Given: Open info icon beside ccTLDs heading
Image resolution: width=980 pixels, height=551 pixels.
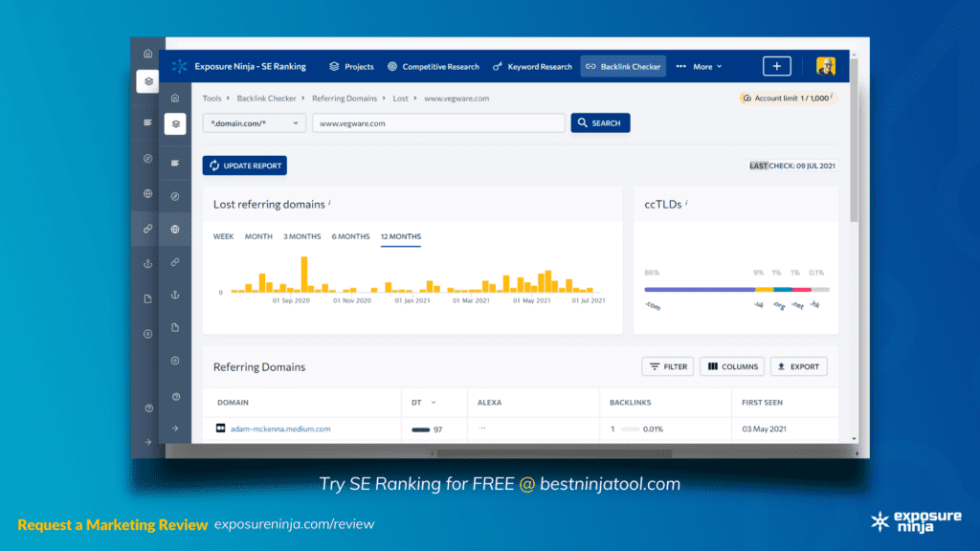Looking at the screenshot, I should (x=686, y=203).
